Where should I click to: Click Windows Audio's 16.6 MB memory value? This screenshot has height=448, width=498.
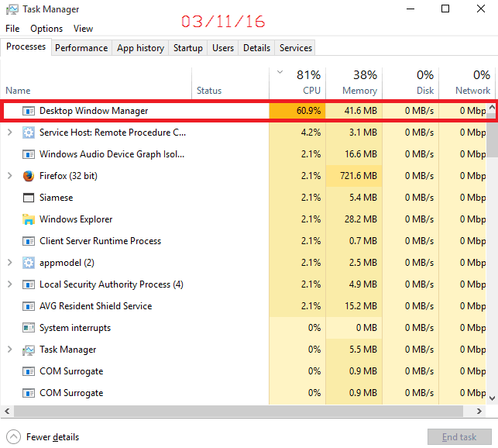361,154
